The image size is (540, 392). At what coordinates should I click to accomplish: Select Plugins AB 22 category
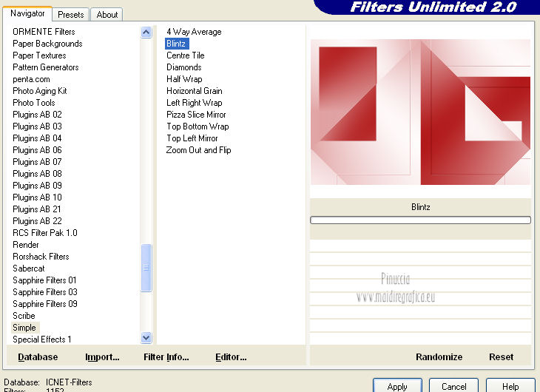(37, 221)
